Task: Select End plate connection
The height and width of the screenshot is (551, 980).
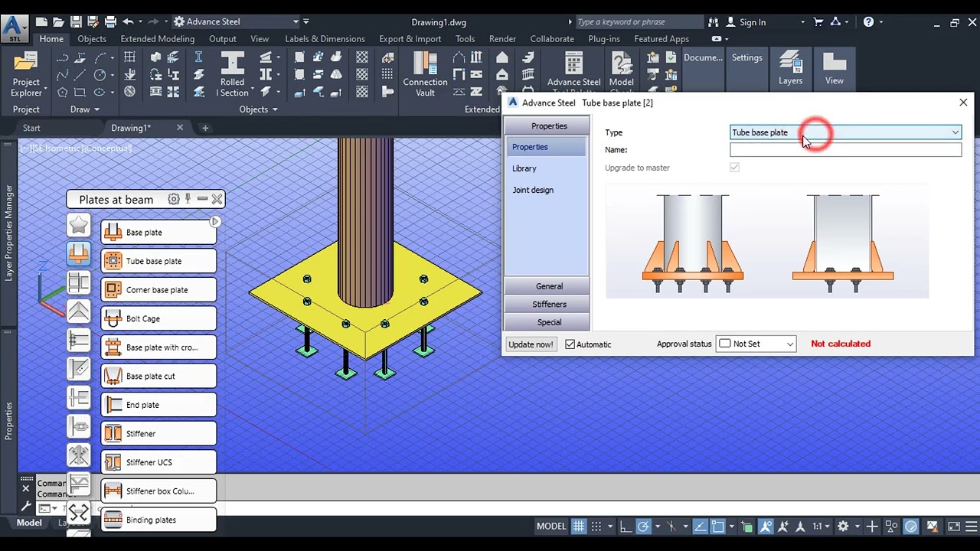Action: click(x=158, y=405)
